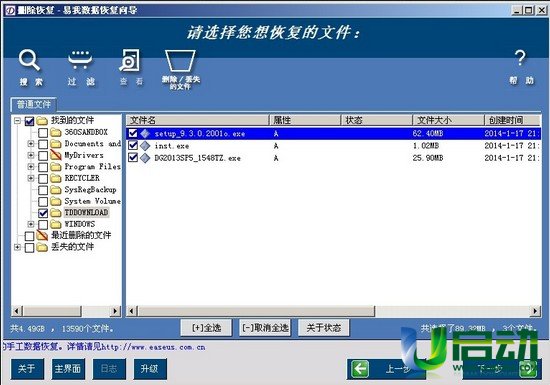Click the file icon of inst.exe
550x385 pixels.
pos(145,146)
